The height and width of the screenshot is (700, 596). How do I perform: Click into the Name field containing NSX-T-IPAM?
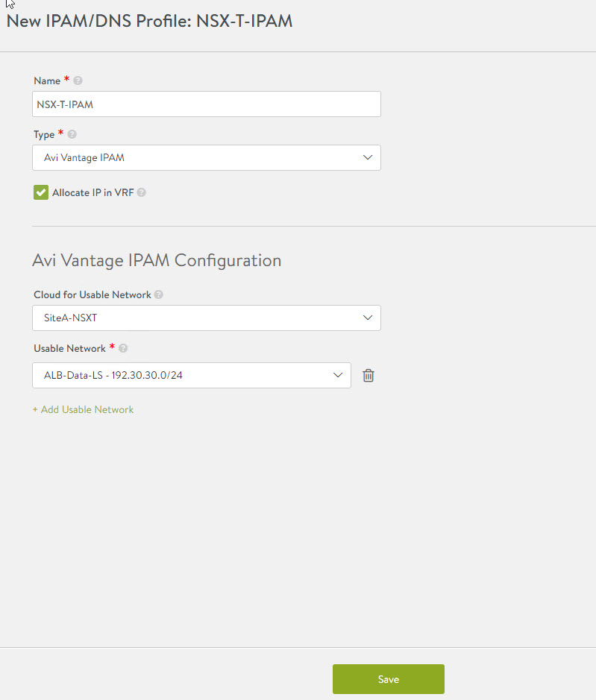tap(206, 104)
